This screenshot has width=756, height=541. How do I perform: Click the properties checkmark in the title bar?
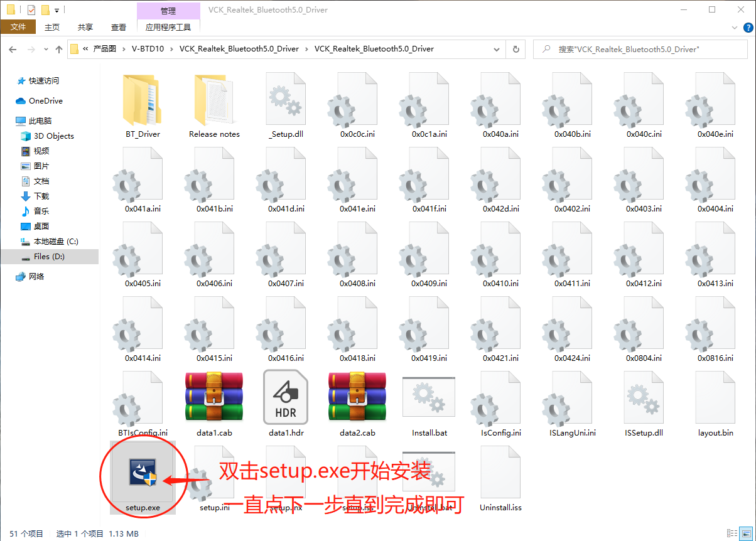pos(31,10)
